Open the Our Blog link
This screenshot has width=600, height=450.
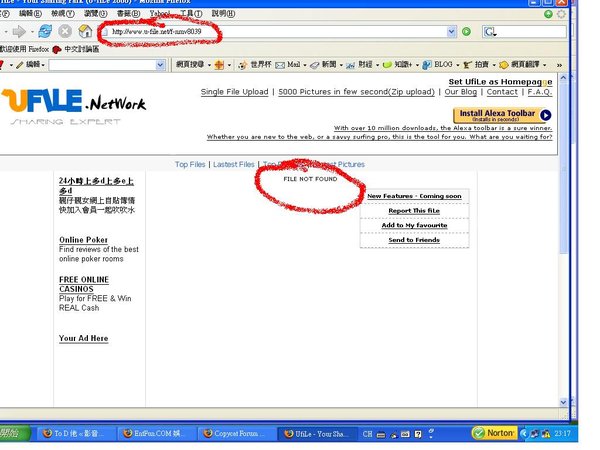pos(461,92)
